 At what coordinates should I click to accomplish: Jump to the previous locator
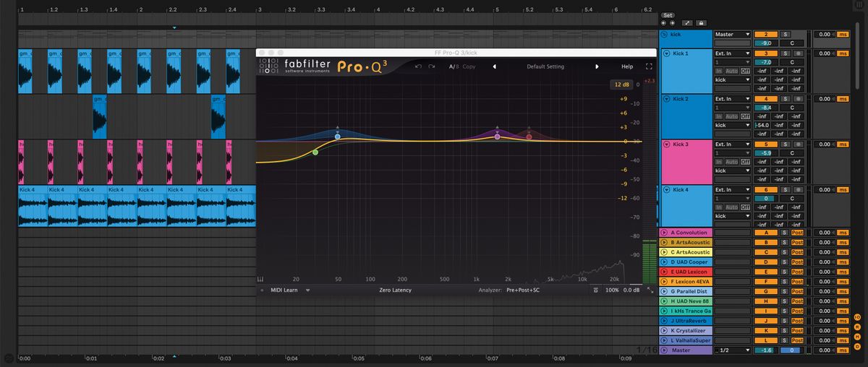pyautogui.click(x=664, y=23)
